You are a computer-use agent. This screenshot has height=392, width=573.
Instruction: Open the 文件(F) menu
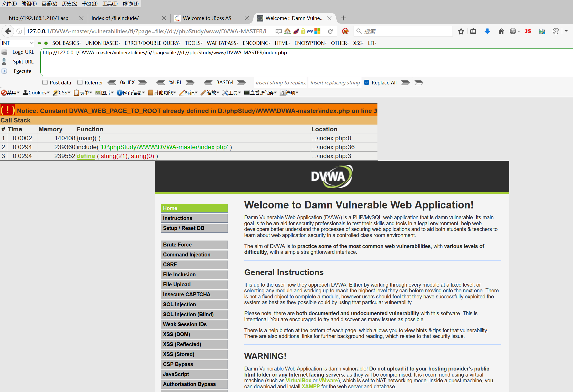pyautogui.click(x=9, y=3)
